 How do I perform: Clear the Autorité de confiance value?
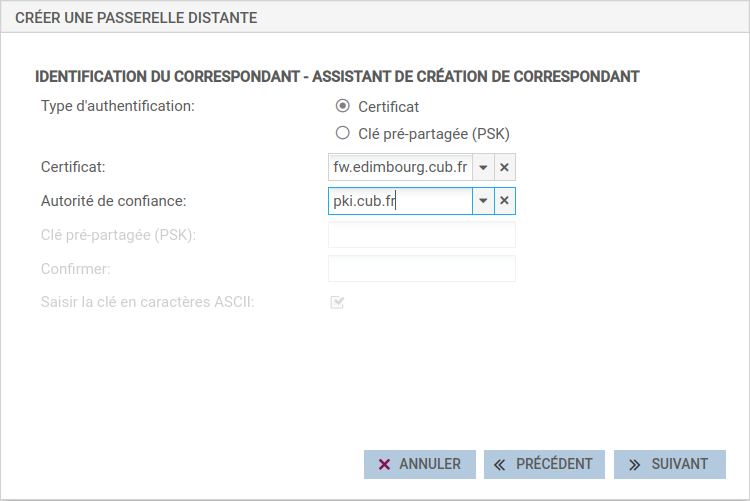tap(505, 201)
